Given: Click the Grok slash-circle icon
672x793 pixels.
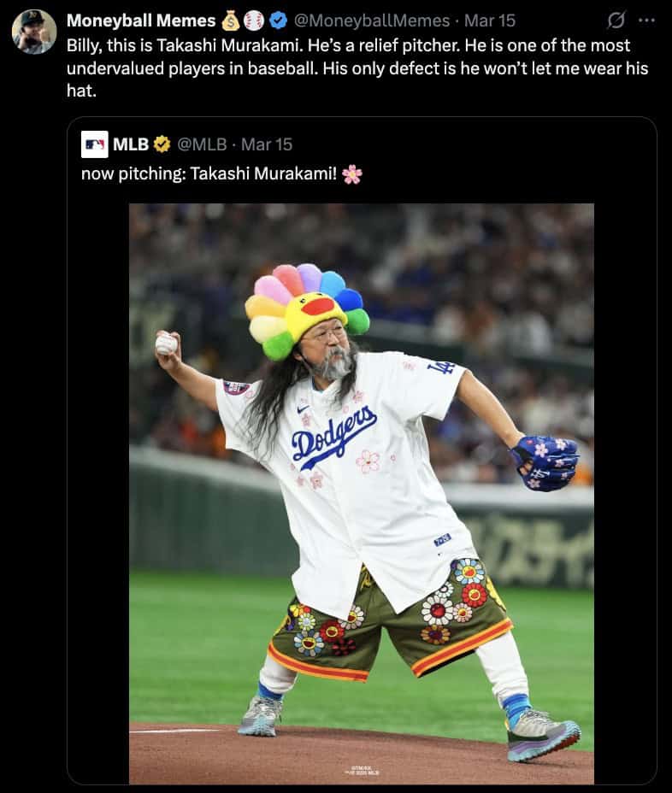Looking at the screenshot, I should click(616, 21).
